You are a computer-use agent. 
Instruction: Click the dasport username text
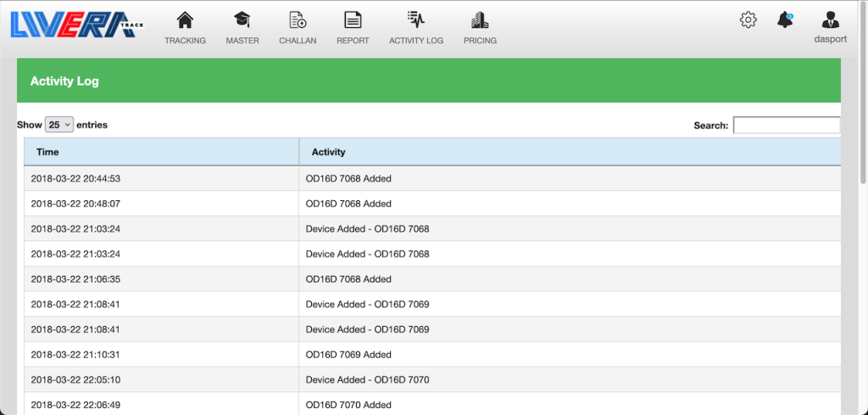click(x=830, y=39)
